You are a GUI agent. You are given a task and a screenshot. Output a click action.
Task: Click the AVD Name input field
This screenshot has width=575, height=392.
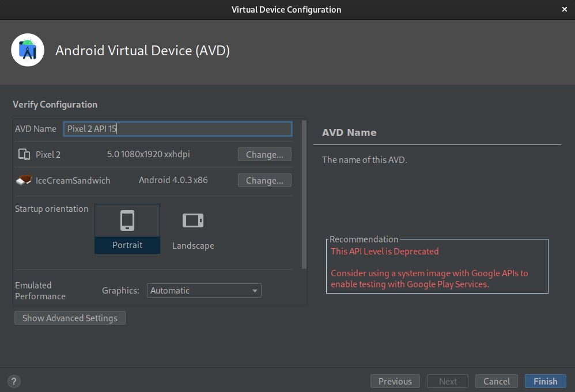click(x=177, y=129)
